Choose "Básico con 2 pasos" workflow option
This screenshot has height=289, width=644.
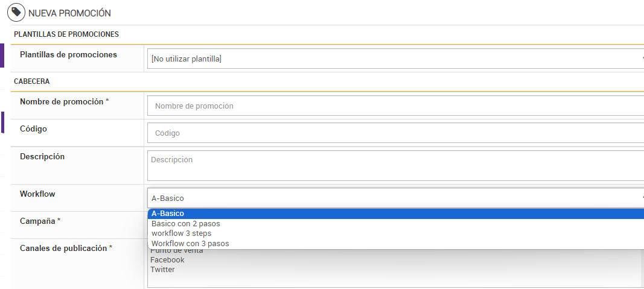[190, 224]
